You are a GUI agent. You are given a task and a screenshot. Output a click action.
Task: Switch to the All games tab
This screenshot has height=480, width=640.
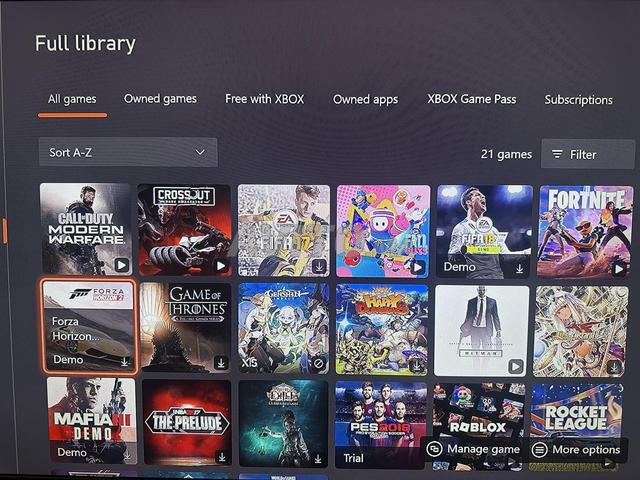72,99
